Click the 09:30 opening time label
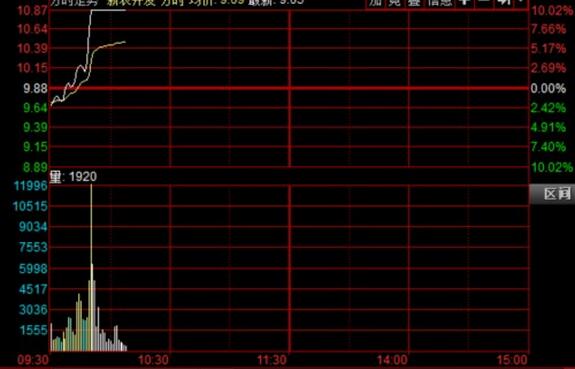The image size is (575, 369). coord(33,360)
